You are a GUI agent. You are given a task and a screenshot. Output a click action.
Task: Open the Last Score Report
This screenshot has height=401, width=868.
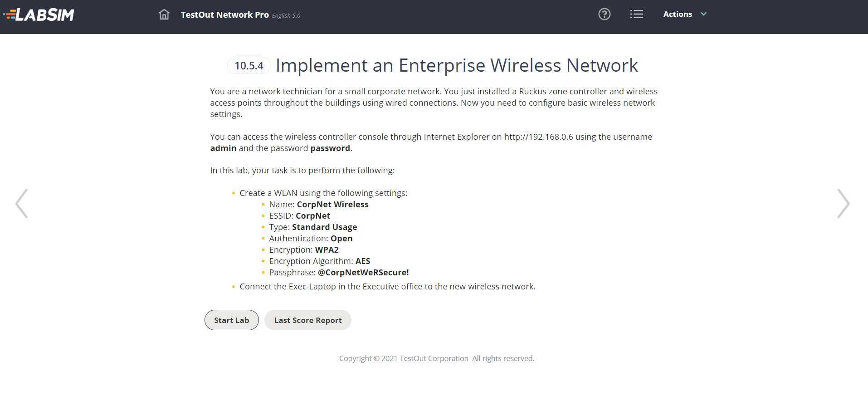pyautogui.click(x=308, y=320)
